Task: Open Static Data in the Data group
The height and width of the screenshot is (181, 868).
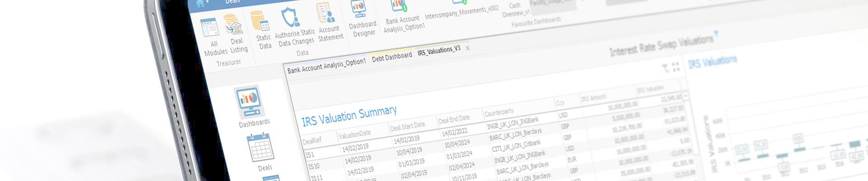Action: 262,30
